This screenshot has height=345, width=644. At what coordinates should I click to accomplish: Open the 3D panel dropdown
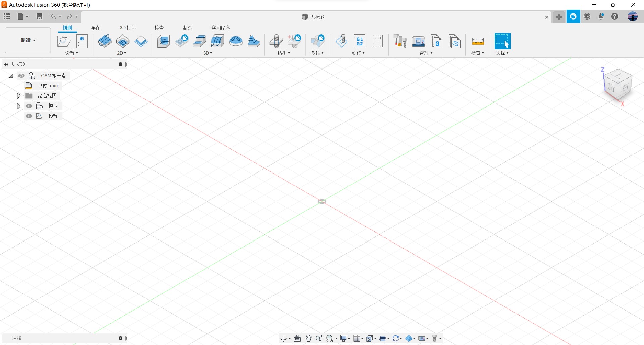pyautogui.click(x=208, y=53)
